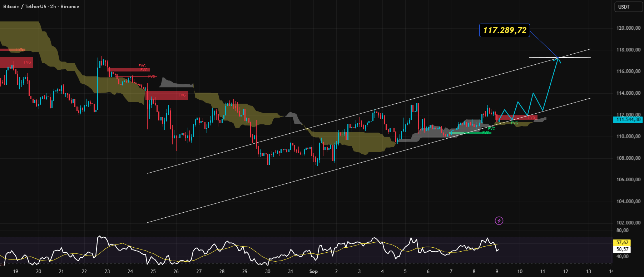Click the 102.000,00 price axis label
Screen dimensions: 644x277
pos(628,223)
